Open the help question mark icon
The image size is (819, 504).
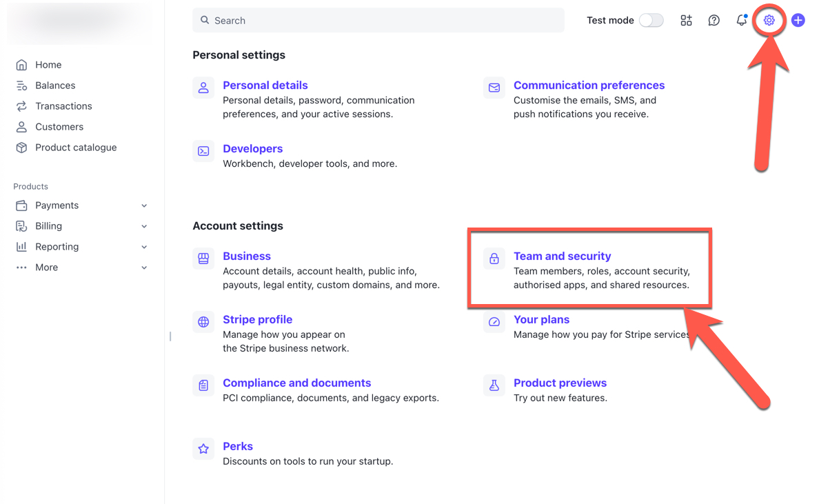click(714, 21)
